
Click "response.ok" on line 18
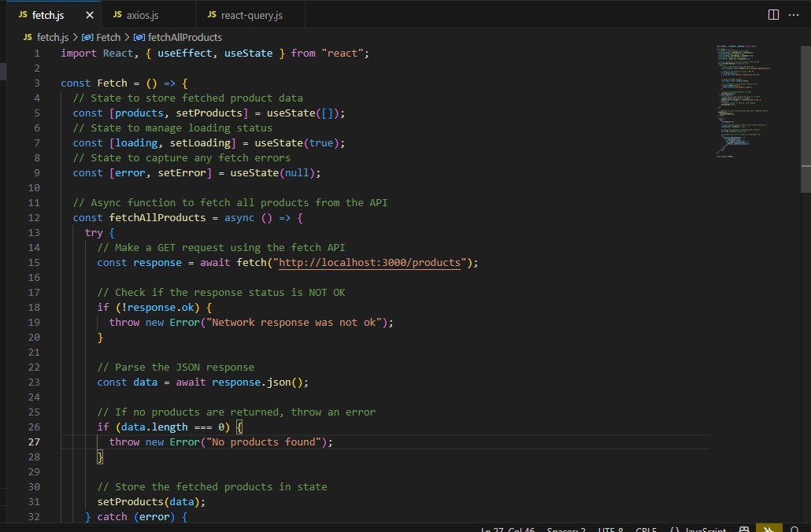pyautogui.click(x=161, y=308)
